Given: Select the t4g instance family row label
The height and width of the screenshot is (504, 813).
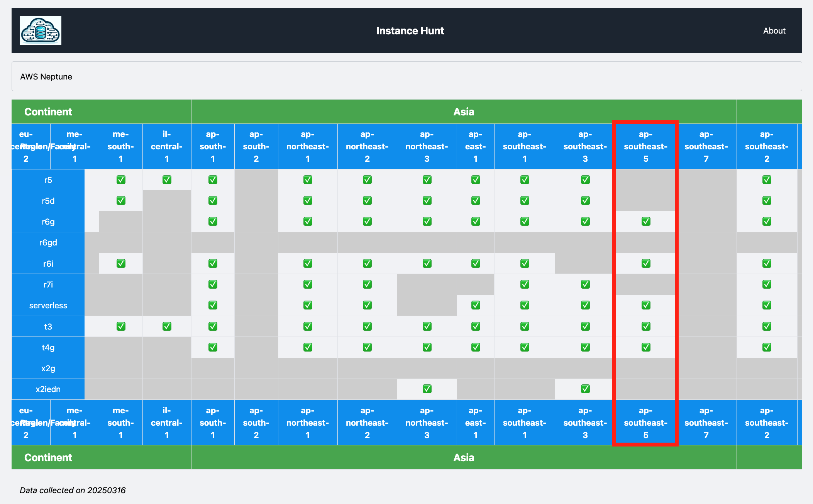Looking at the screenshot, I should click(48, 347).
